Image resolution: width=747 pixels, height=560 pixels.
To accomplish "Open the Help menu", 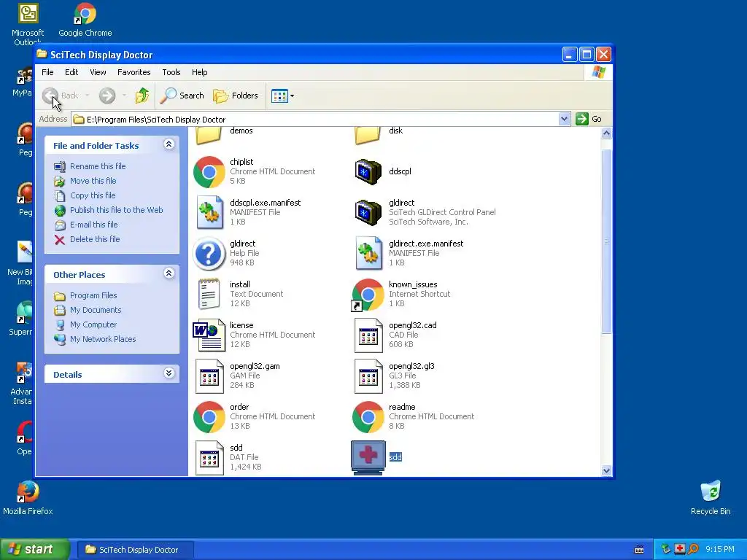I will pos(200,72).
